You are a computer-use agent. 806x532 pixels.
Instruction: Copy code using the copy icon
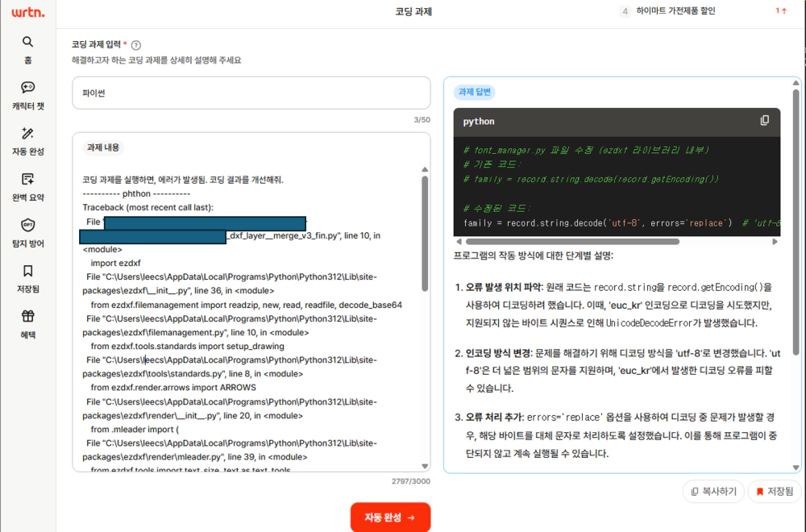(763, 119)
